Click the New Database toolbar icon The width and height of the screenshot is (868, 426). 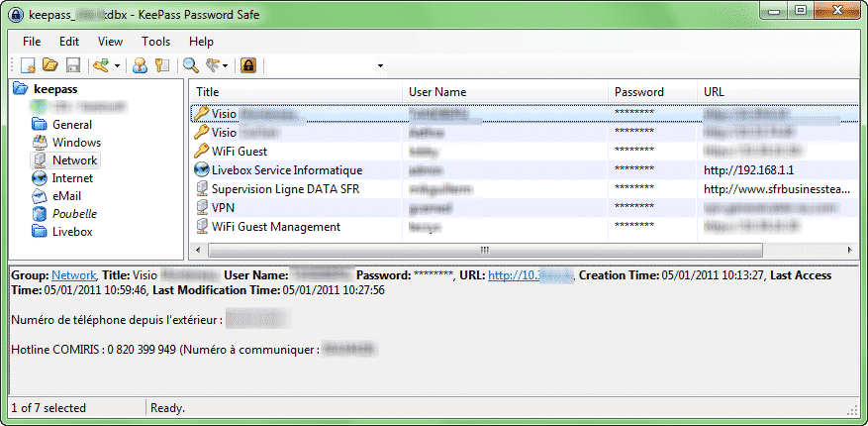[29, 66]
